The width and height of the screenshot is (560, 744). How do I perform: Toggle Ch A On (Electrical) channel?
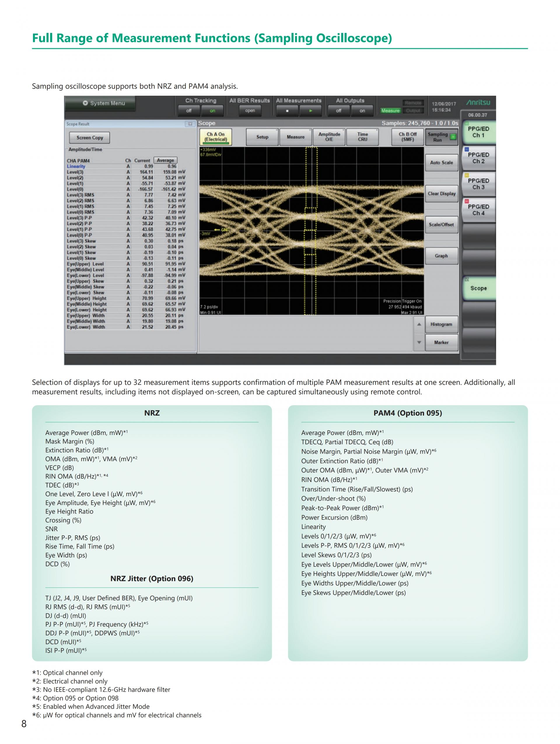tap(216, 137)
